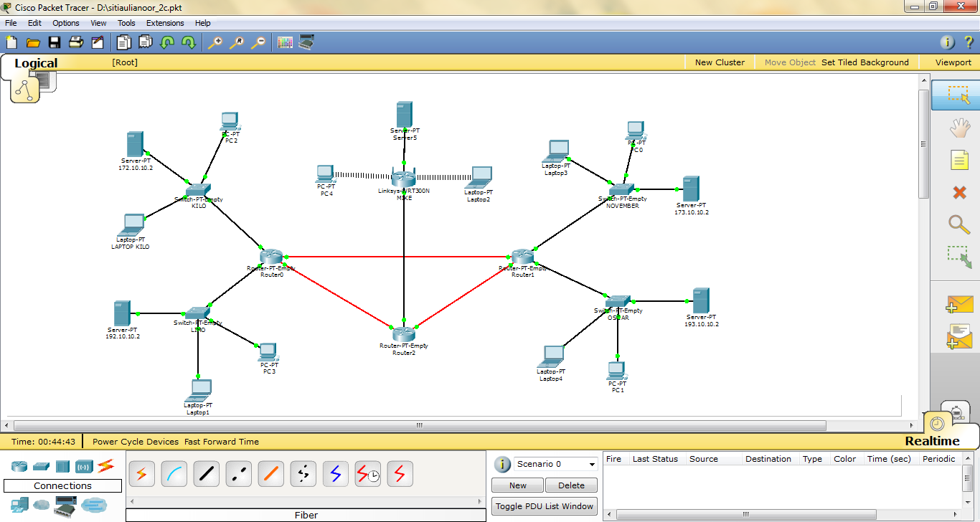Pick the dotted Phone cable
Screen dimensions: 980x522
(303, 473)
